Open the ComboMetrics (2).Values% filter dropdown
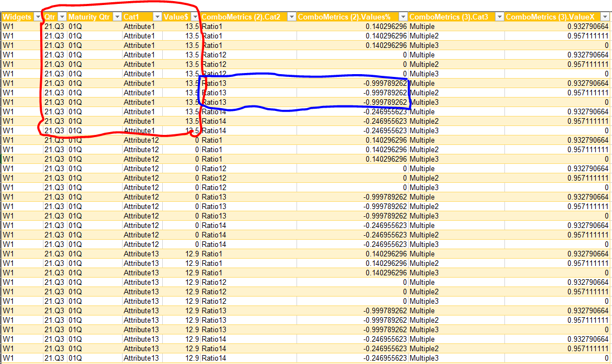 pos(403,17)
